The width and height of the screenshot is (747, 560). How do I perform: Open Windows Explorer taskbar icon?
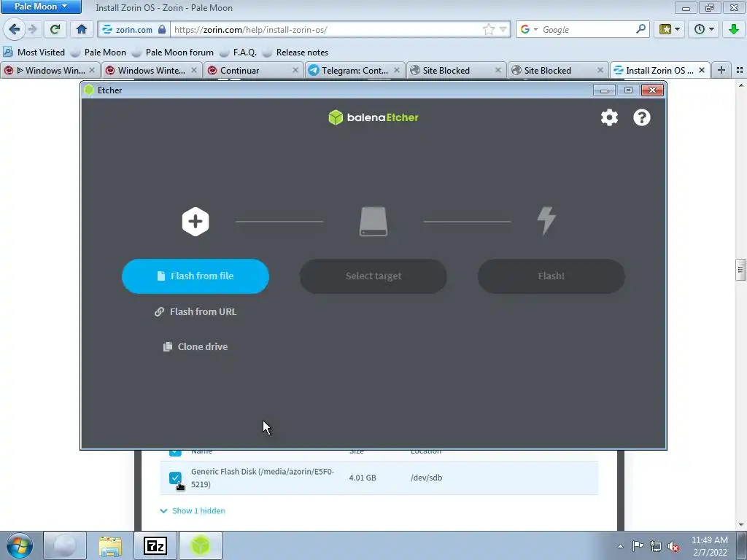(x=110, y=545)
